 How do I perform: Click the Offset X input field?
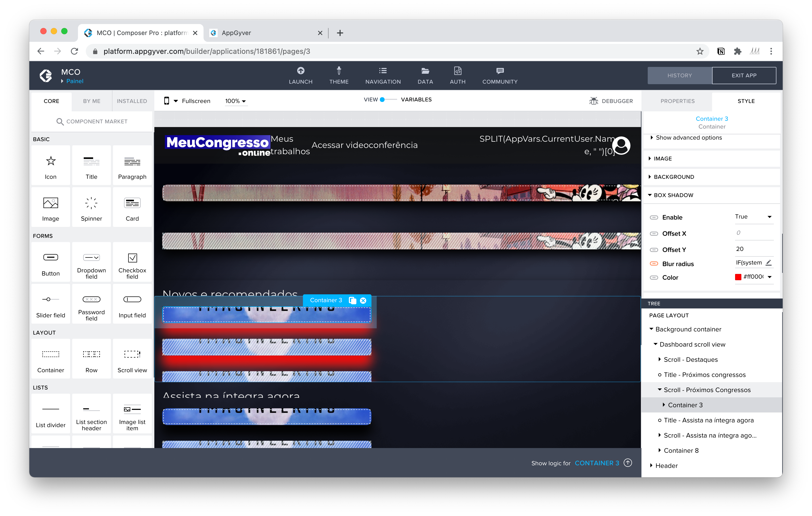[x=753, y=233]
